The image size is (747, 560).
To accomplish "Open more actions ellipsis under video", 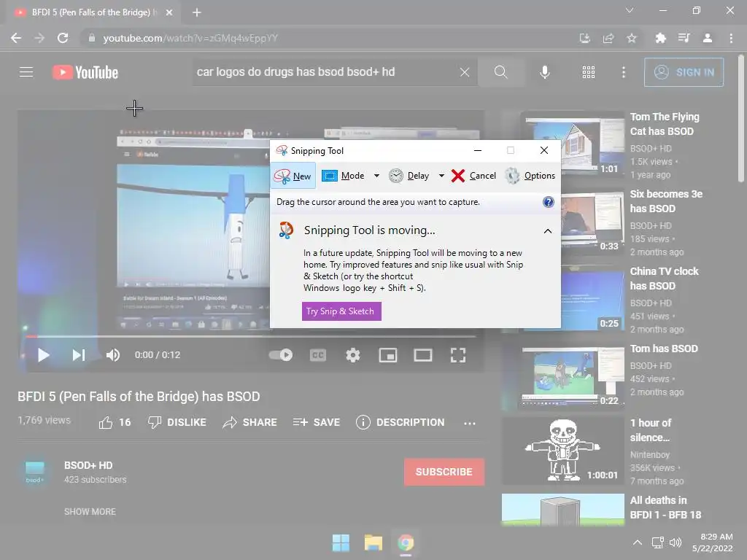I will 469,423.
